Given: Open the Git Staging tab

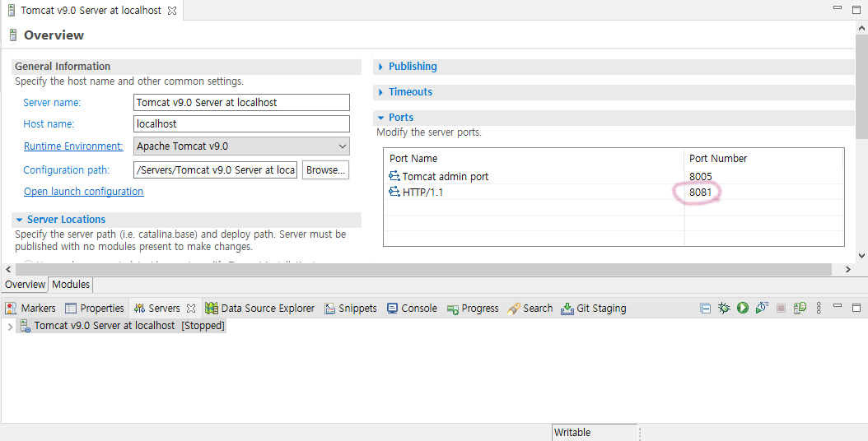Looking at the screenshot, I should [x=594, y=309].
